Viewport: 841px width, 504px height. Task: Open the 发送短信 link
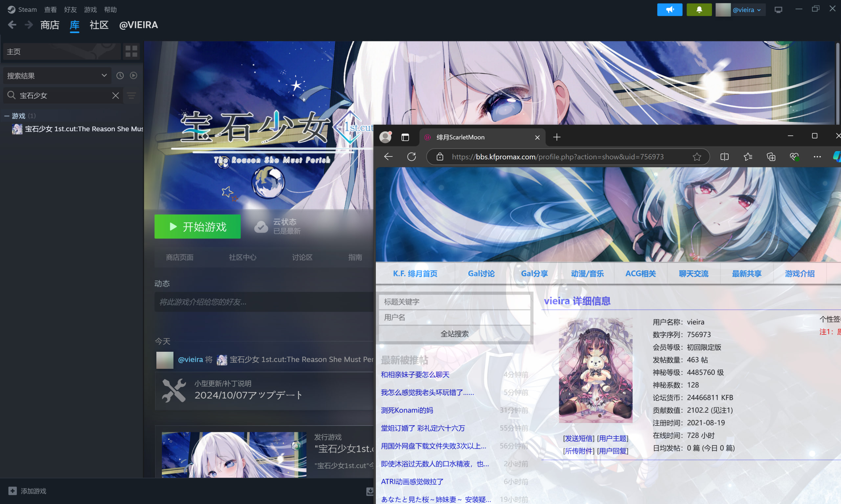(579, 438)
